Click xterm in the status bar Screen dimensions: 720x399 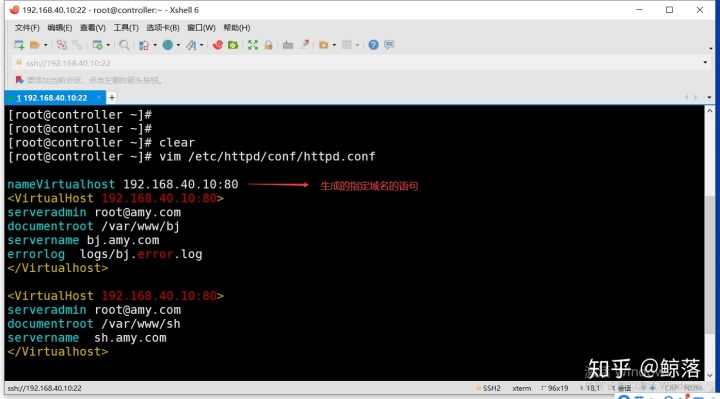point(522,388)
